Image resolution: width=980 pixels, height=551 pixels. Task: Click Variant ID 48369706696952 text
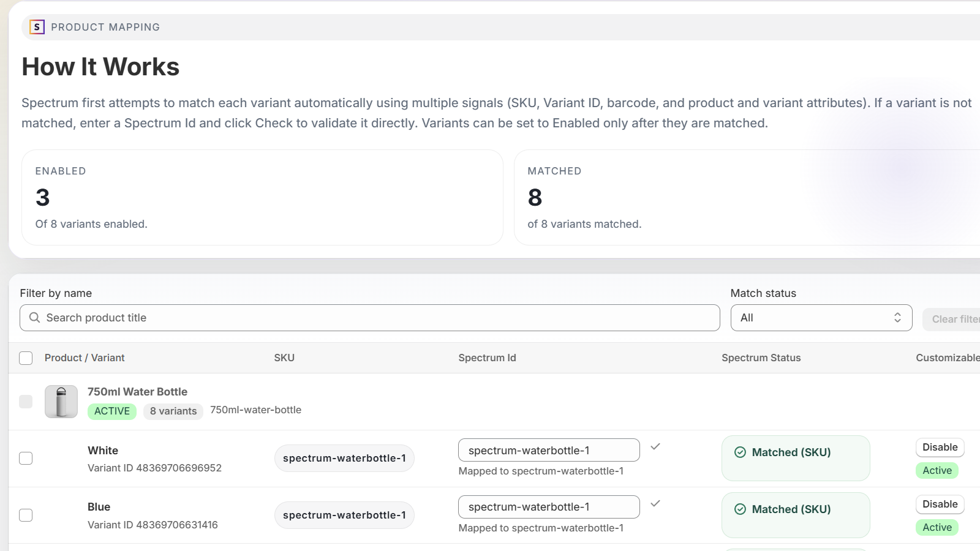click(154, 468)
